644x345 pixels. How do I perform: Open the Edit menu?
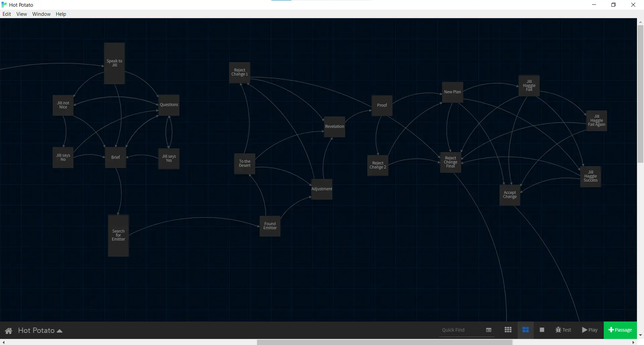pos(6,14)
